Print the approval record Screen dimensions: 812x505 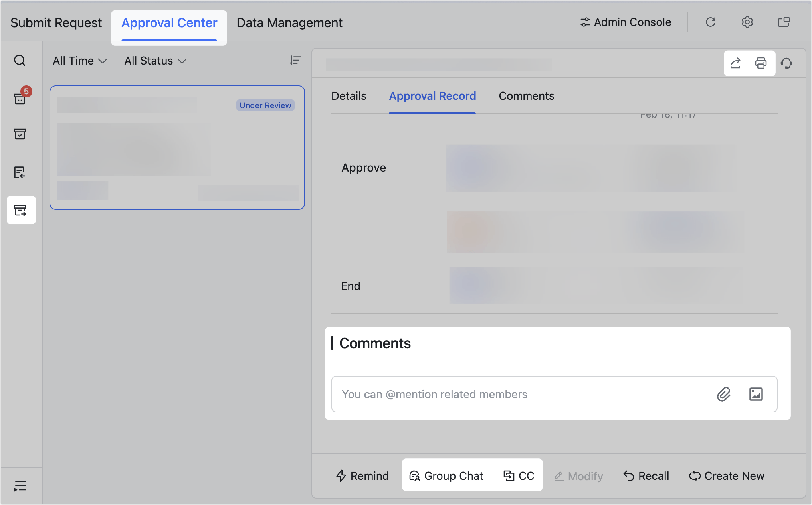760,63
